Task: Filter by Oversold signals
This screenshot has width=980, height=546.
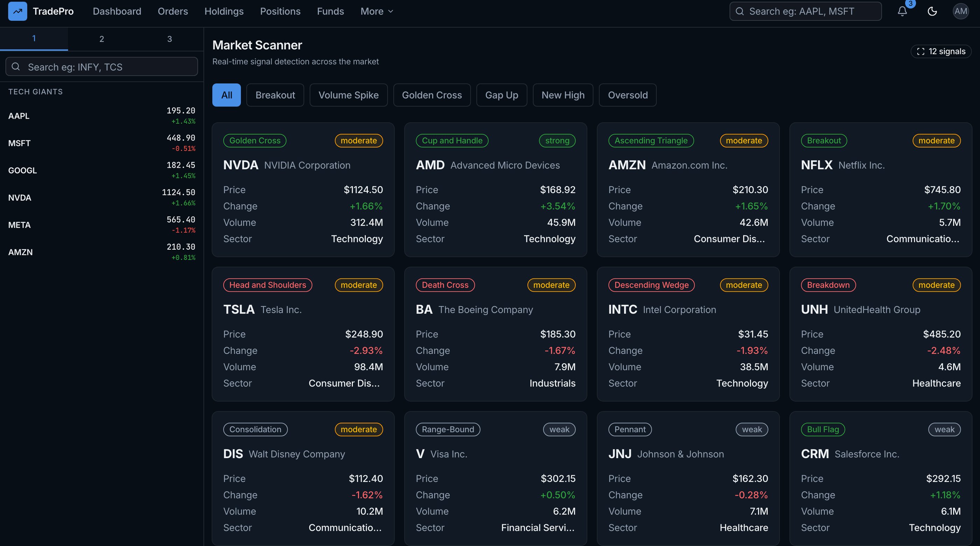Action: click(628, 95)
